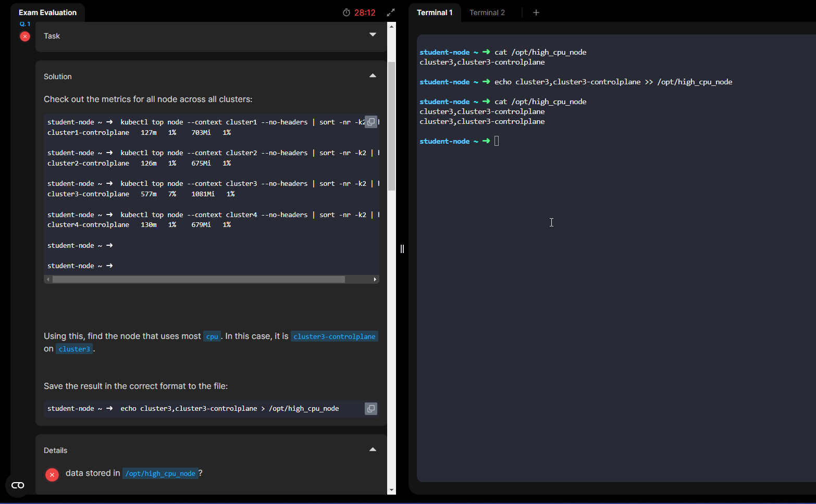
Task: Click the fullscreen expand arrows icon
Action: point(391,12)
